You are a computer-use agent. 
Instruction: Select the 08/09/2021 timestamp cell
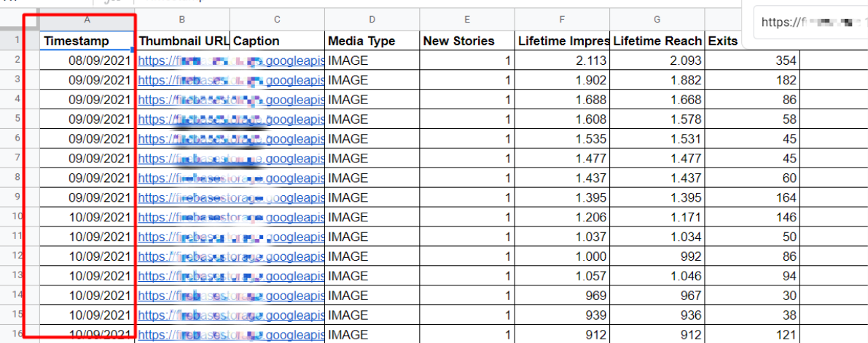point(87,60)
